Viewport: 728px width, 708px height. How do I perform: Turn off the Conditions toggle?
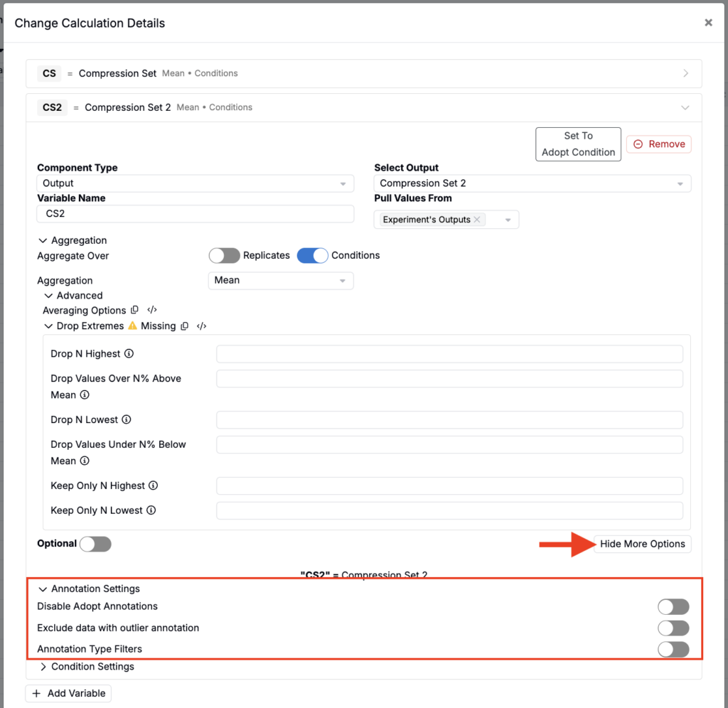tap(313, 255)
